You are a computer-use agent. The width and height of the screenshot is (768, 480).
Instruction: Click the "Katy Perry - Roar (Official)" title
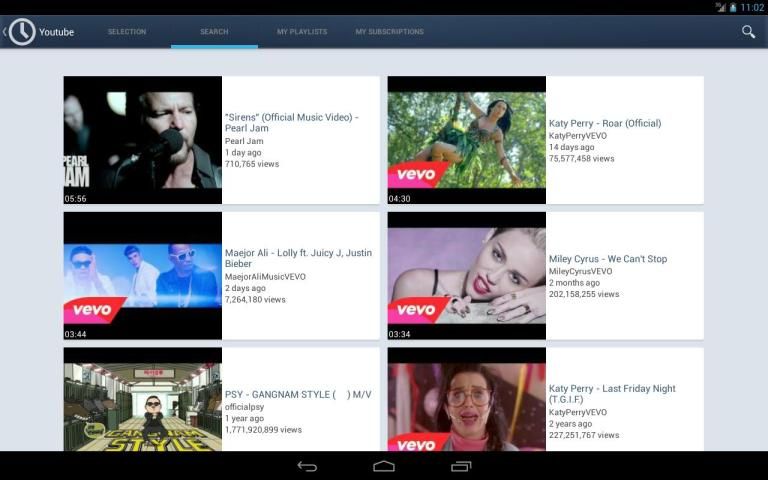click(605, 124)
